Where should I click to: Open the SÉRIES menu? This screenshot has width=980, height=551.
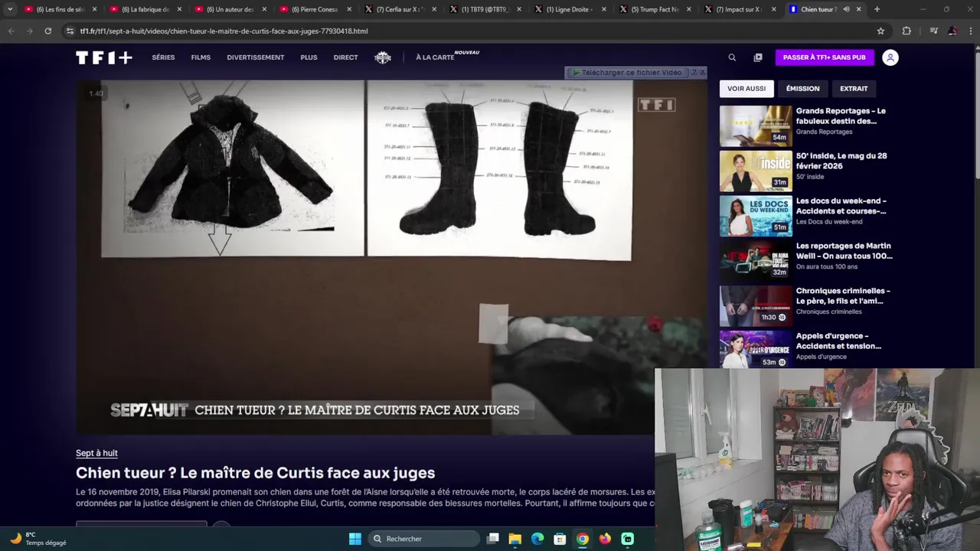point(163,57)
